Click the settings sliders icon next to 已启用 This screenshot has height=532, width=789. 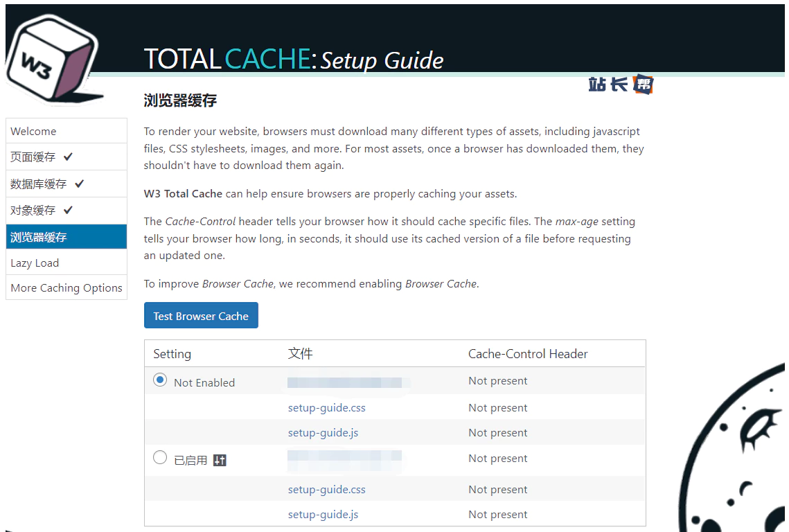[x=220, y=460]
